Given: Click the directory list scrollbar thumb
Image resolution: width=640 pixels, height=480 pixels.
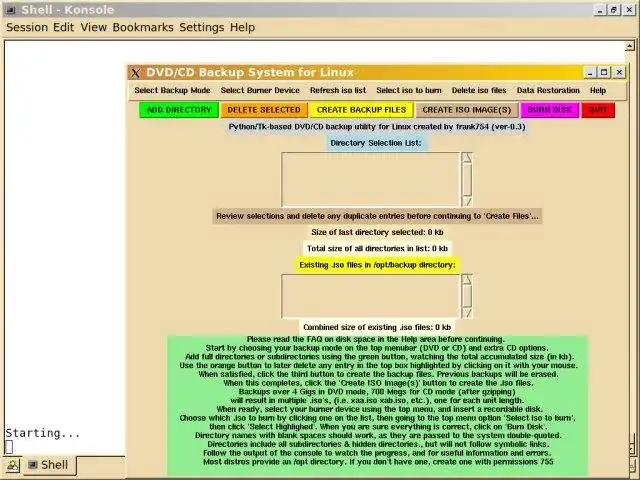Looking at the screenshot, I should (x=467, y=180).
